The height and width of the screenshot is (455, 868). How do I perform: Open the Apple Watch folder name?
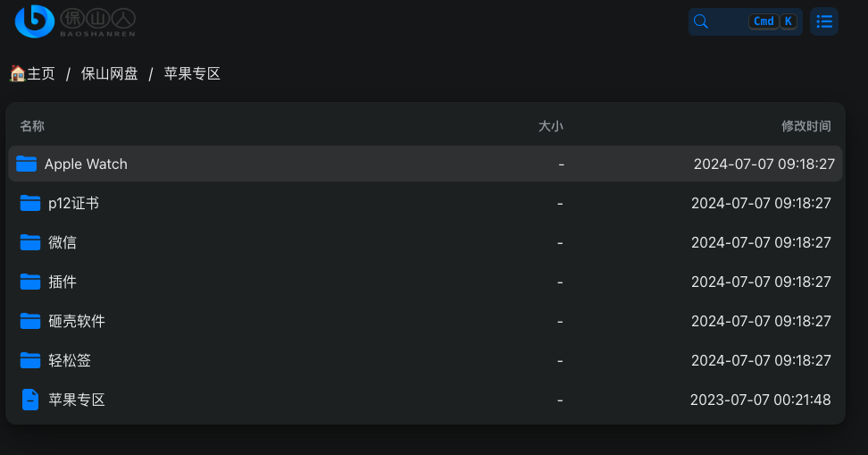coord(86,164)
